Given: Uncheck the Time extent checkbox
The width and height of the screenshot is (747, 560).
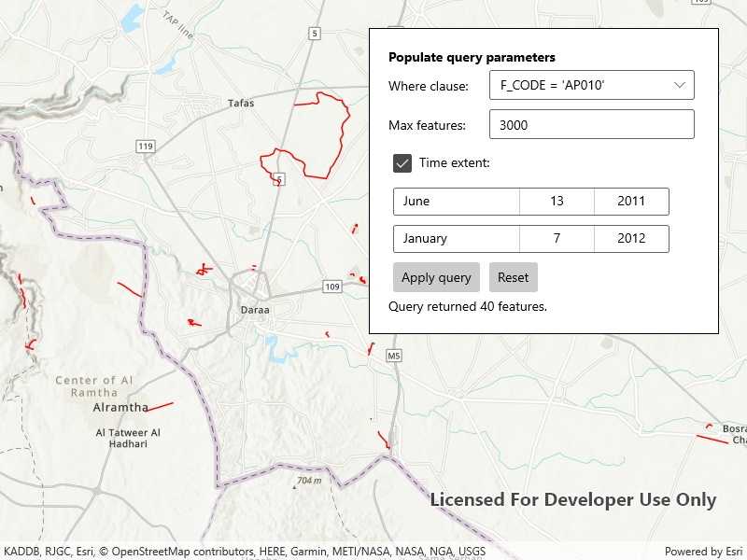Looking at the screenshot, I should 402,163.
